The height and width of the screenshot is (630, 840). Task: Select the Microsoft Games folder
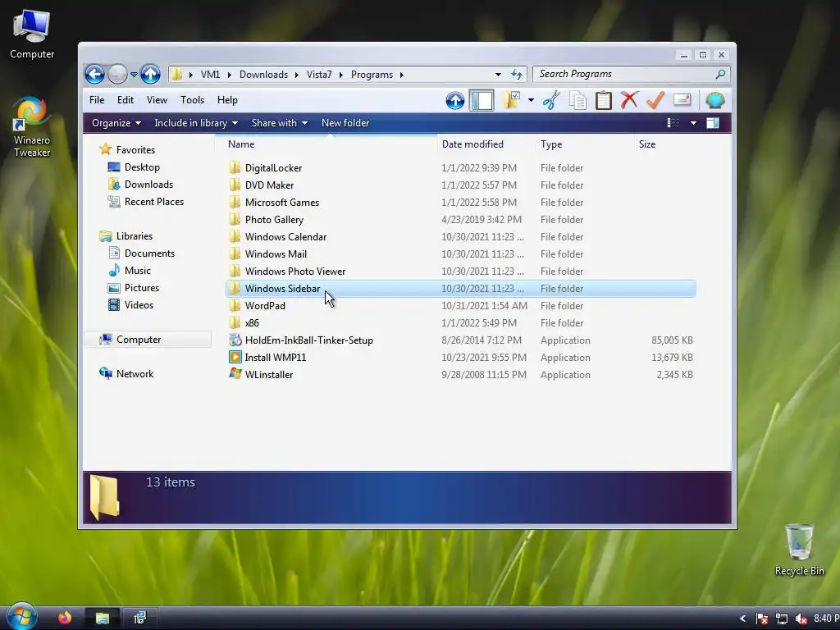click(x=282, y=203)
